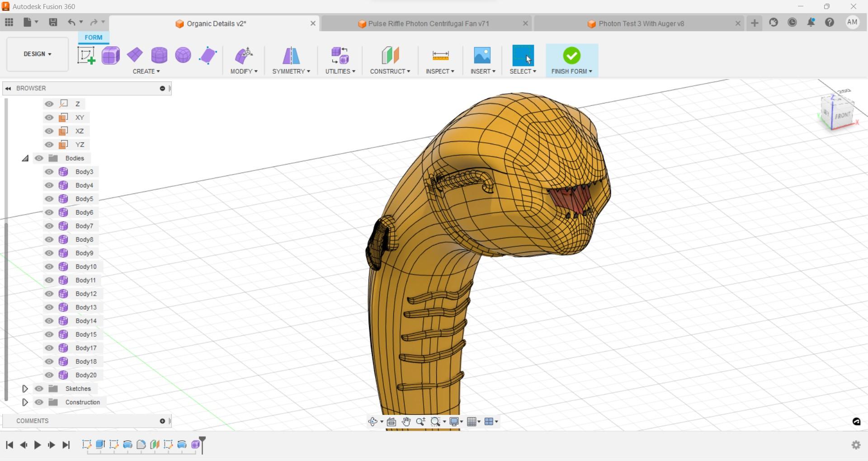The width and height of the screenshot is (868, 461).
Task: Click the Create Plane form icon
Action: 135,55
